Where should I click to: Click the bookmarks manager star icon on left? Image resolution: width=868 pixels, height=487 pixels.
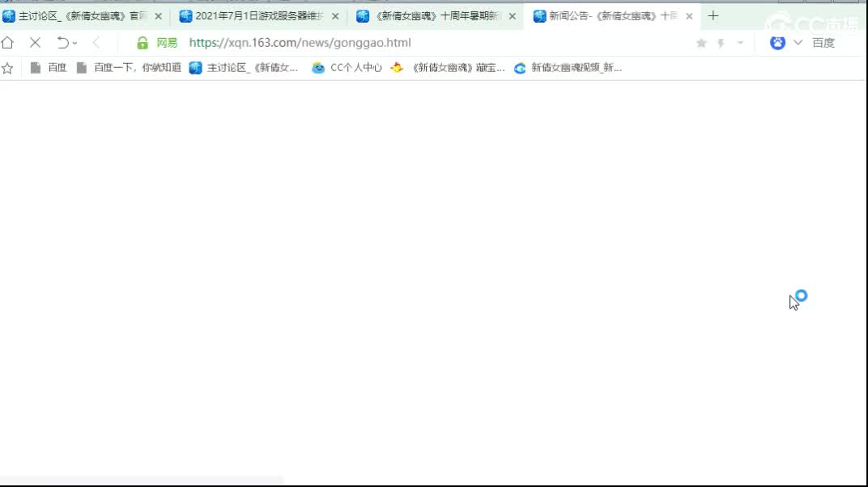tap(9, 68)
